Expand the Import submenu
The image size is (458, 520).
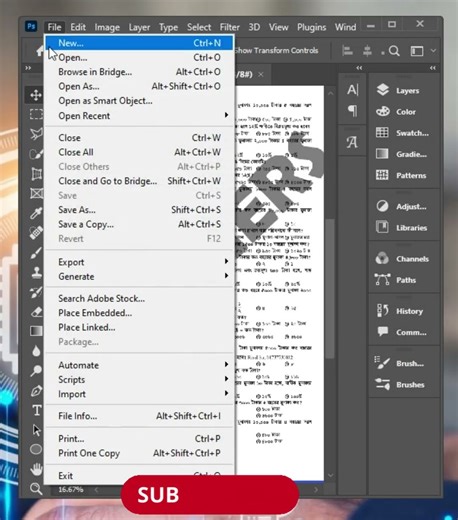coord(139,394)
